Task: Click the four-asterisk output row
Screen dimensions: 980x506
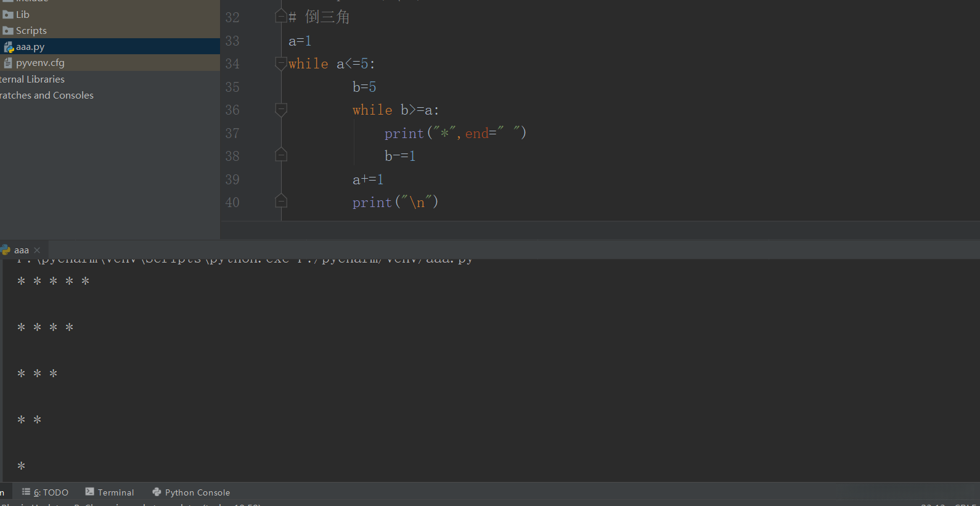Action: coord(46,327)
